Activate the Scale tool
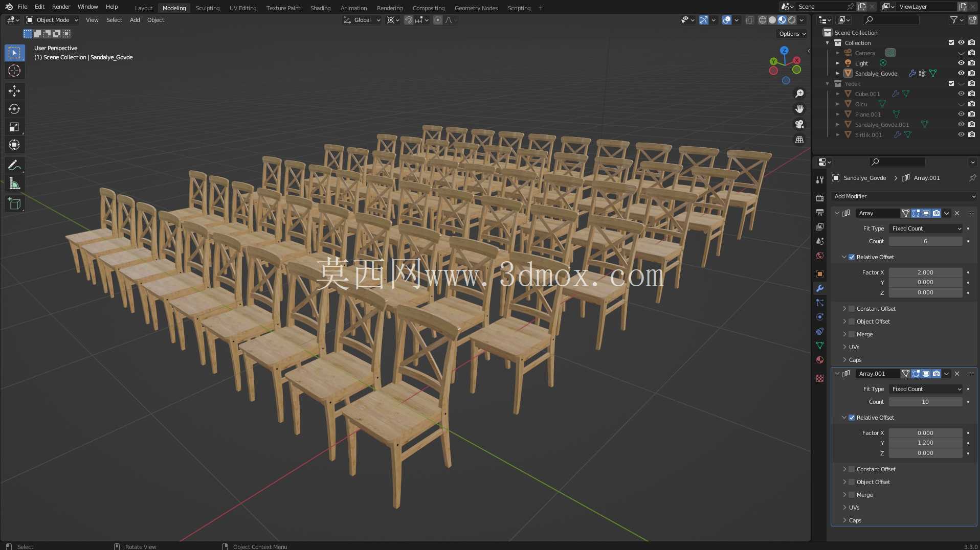This screenshot has height=550, width=980. click(14, 127)
